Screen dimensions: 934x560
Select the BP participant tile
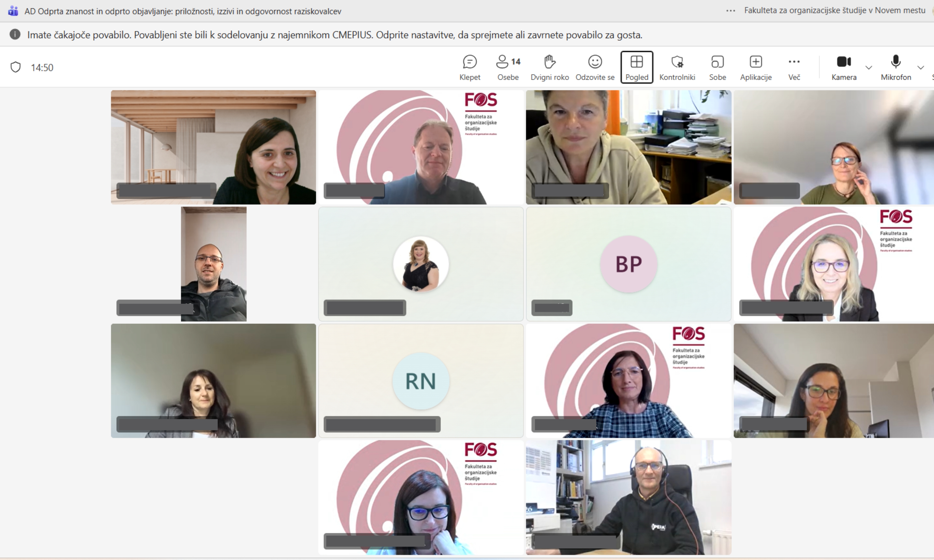(x=628, y=264)
